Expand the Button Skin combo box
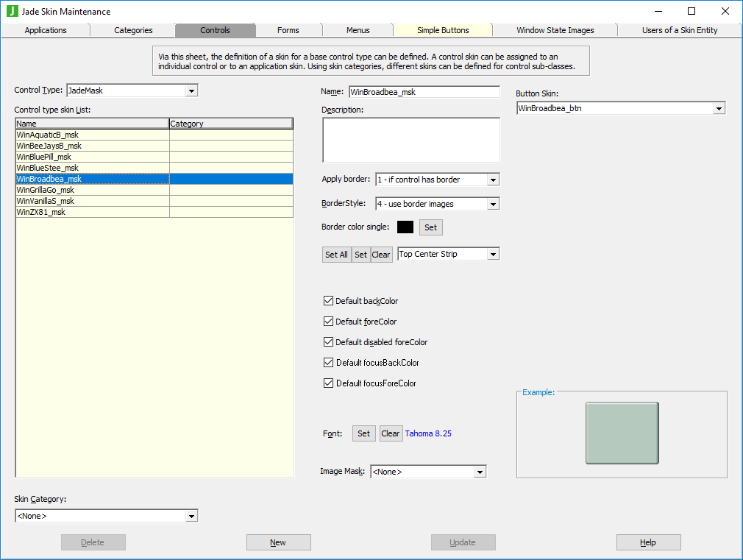The width and height of the screenshot is (743, 560). coord(719,108)
